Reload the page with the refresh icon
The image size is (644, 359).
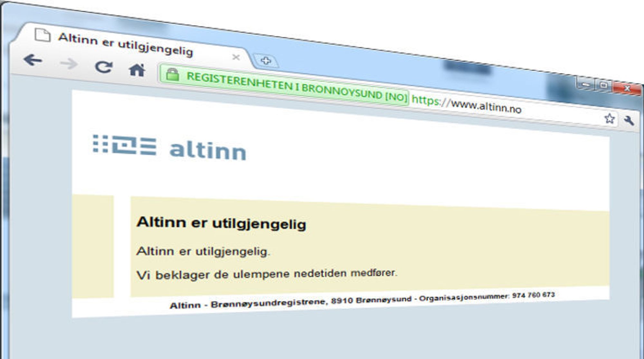coord(104,67)
